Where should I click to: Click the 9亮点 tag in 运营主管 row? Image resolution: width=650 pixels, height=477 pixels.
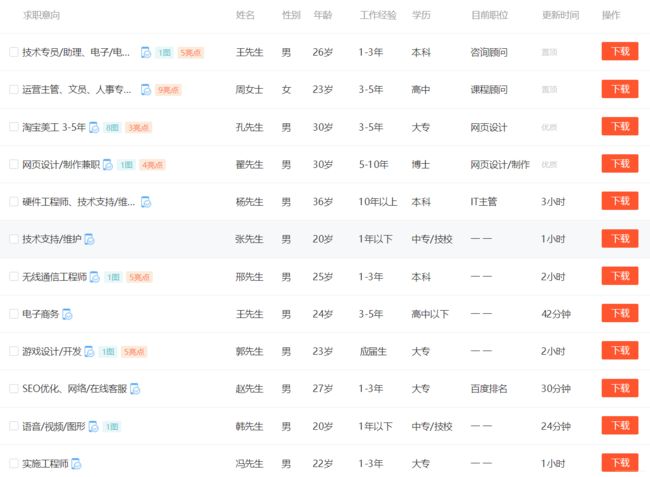[x=168, y=90]
